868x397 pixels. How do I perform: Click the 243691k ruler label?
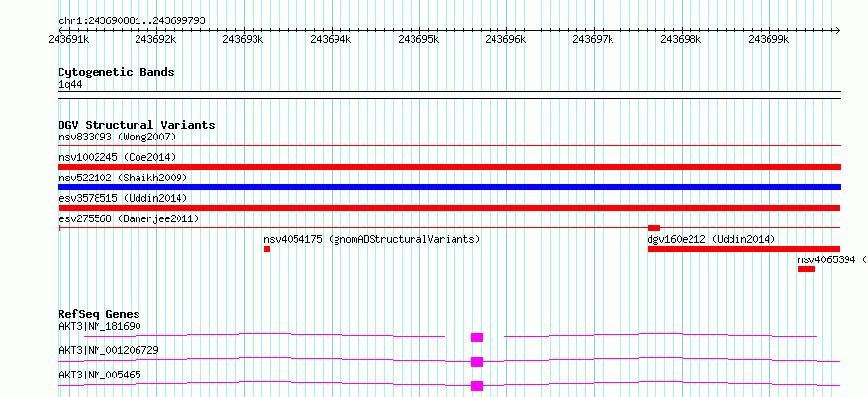(x=69, y=39)
